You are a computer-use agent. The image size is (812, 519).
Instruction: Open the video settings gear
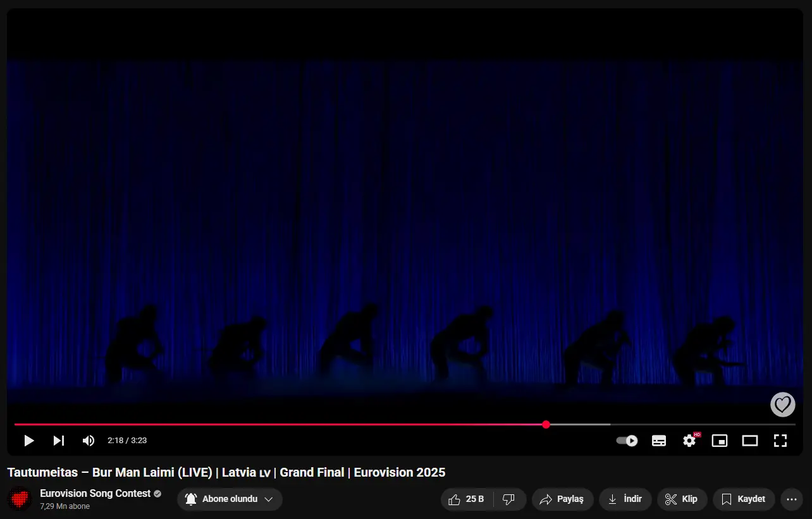(690, 441)
